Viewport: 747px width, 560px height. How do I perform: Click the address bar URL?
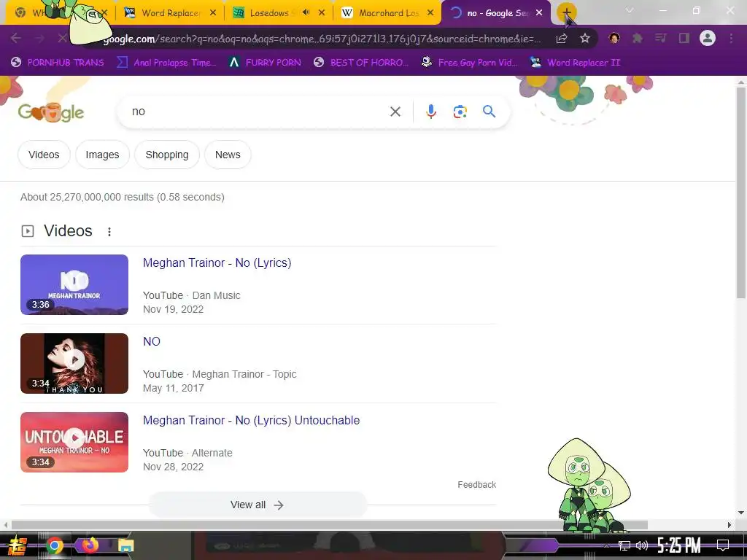coord(322,39)
